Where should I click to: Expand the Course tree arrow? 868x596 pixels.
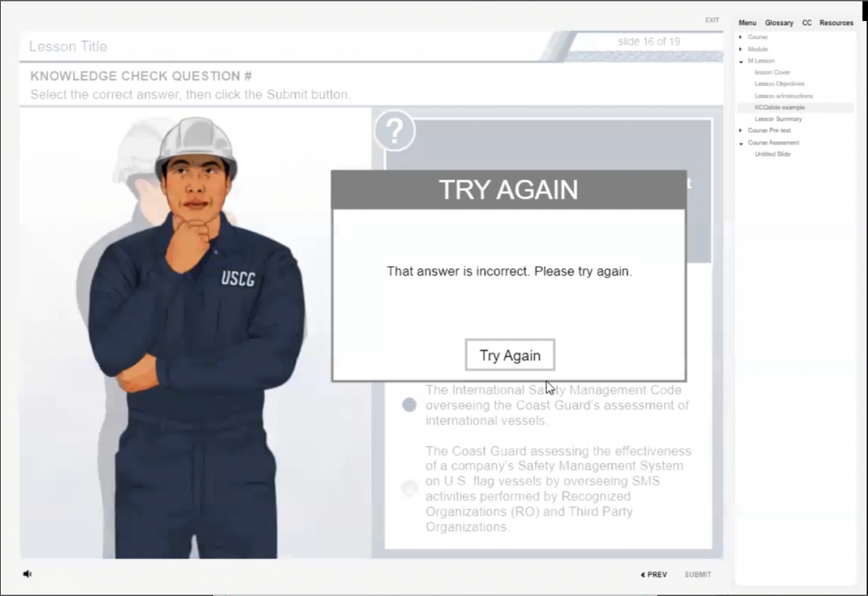(x=741, y=37)
